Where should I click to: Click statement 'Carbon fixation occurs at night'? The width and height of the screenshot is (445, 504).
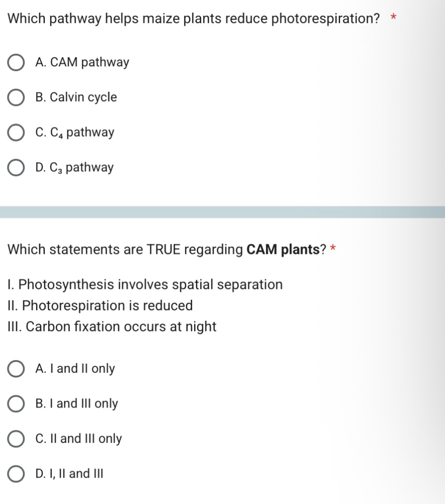tap(112, 327)
